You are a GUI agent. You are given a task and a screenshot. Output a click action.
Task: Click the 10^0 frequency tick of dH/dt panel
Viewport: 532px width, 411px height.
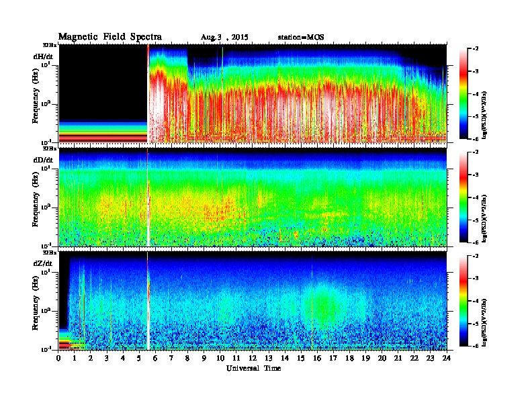click(46, 103)
